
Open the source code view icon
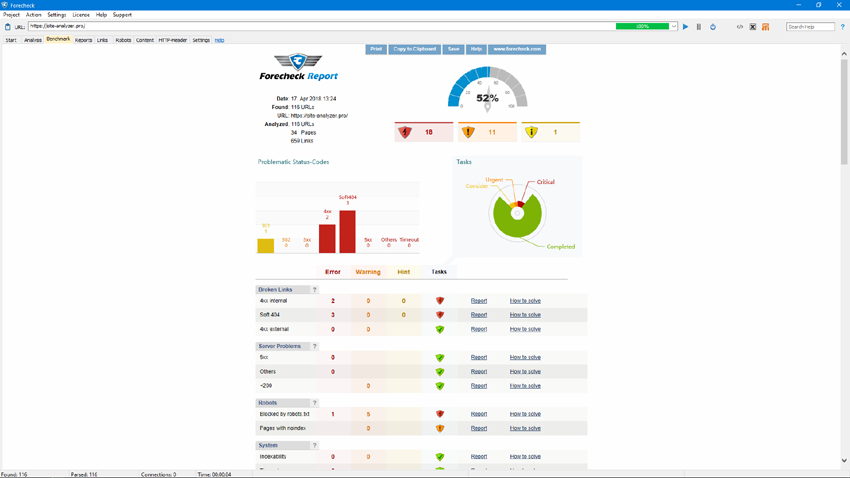[740, 27]
